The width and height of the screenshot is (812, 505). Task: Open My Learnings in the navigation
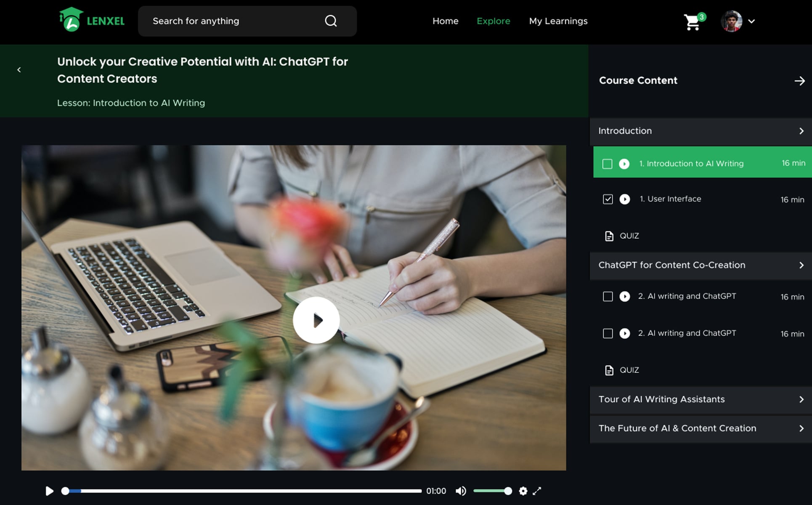click(558, 21)
